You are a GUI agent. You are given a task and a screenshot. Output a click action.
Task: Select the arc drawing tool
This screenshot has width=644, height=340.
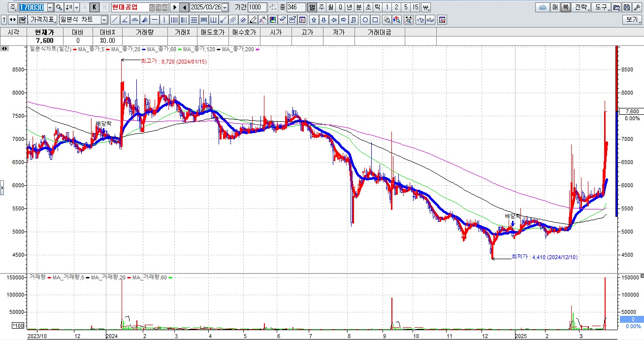[135, 20]
